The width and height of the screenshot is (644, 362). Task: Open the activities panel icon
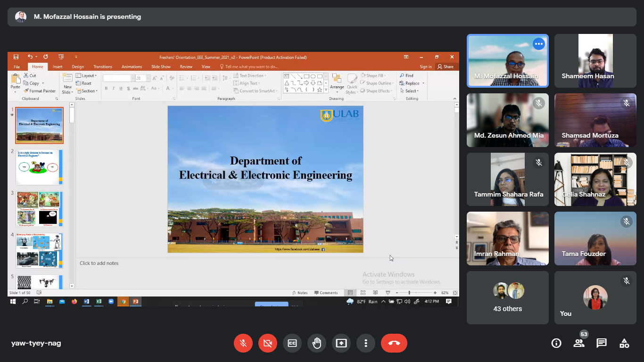click(624, 343)
